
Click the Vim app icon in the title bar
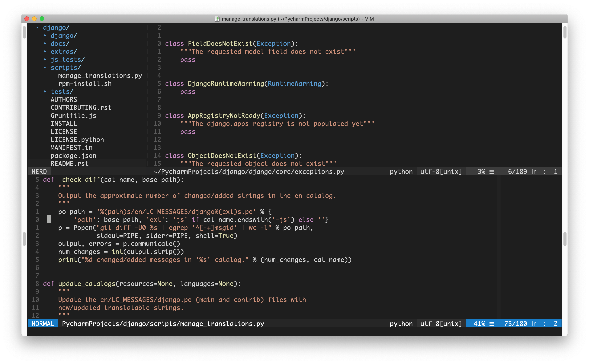coord(217,18)
